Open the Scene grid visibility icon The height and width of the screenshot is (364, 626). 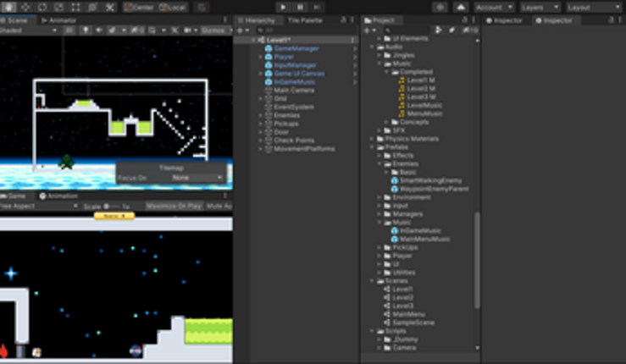tap(152, 30)
